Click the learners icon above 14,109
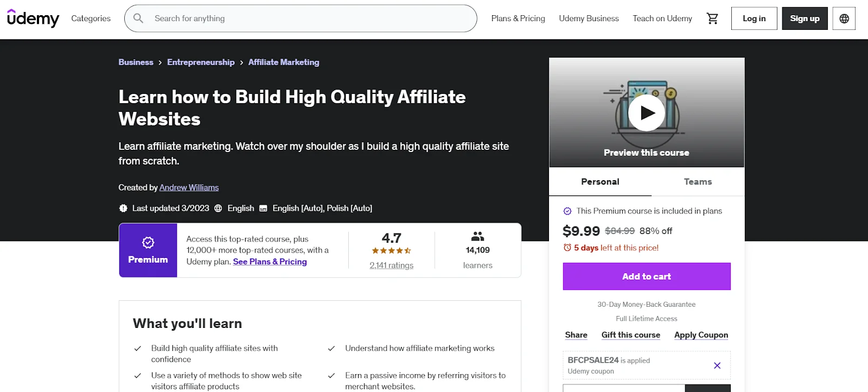 click(477, 236)
